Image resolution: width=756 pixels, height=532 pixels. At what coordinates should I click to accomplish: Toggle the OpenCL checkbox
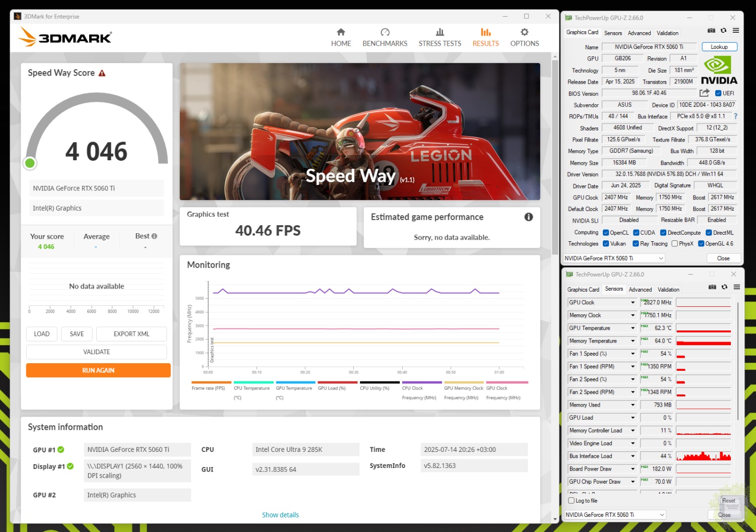tap(606, 233)
